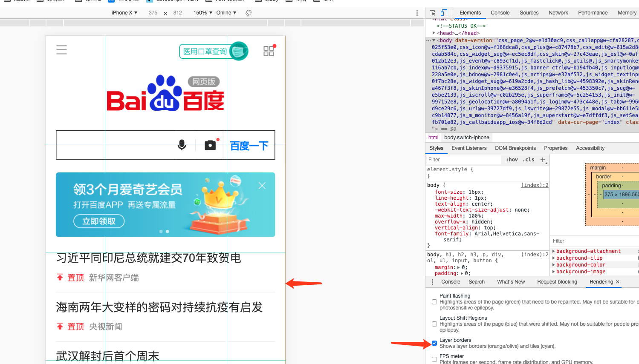Image resolution: width=639 pixels, height=364 pixels.
Task: Expand background-attachment computed property
Action: tap(554, 251)
